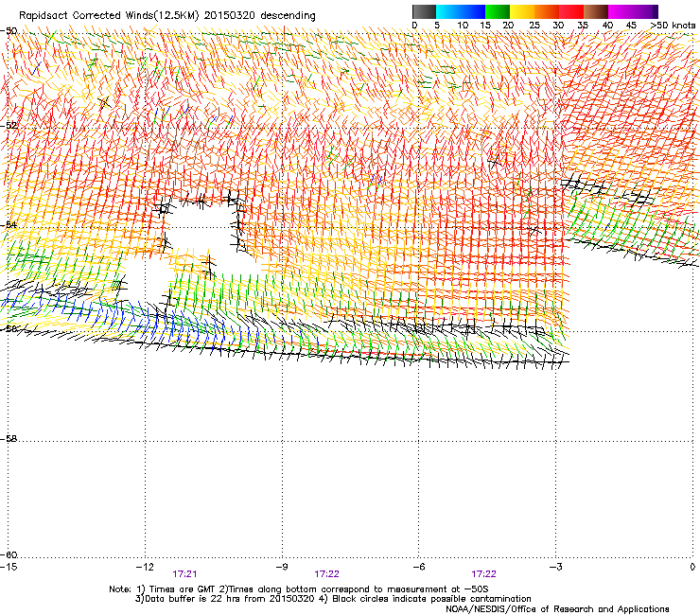Image resolution: width=700 pixels, height=615 pixels.
Task: Click the '>50 knots' legend label
Action: [674, 26]
